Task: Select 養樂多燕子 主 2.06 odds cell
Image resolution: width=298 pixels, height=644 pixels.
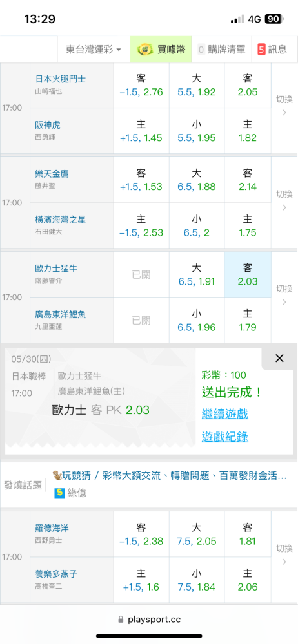Action: point(248,580)
